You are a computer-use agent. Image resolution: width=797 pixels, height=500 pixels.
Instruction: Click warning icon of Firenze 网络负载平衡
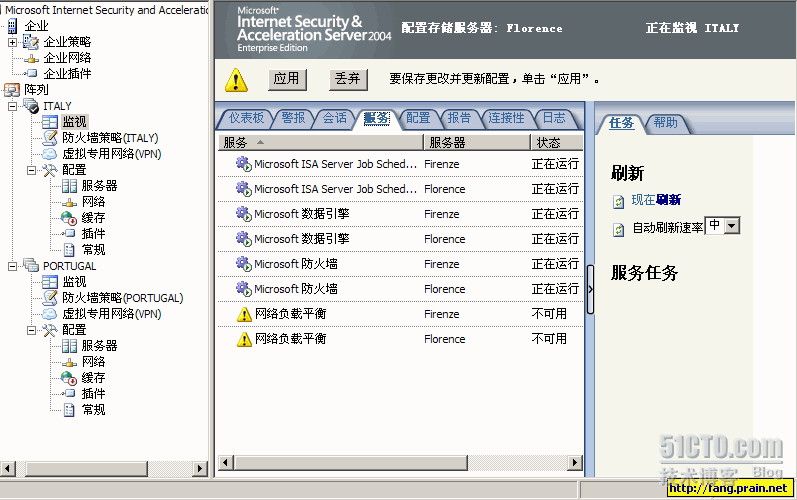[x=244, y=314]
